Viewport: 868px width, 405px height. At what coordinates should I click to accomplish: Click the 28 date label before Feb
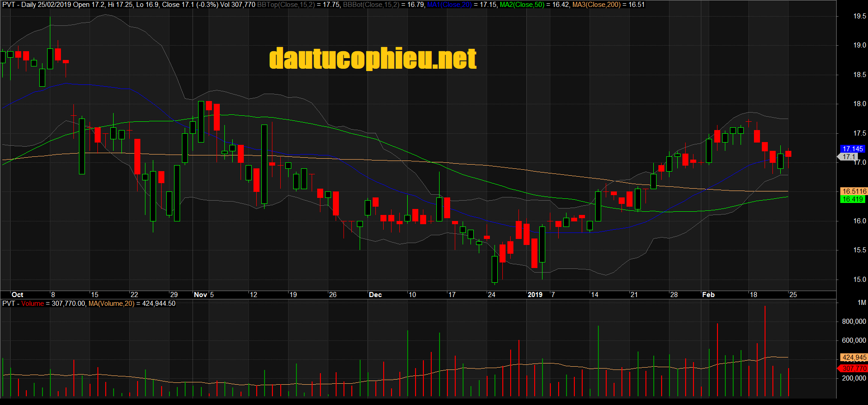[x=674, y=295]
